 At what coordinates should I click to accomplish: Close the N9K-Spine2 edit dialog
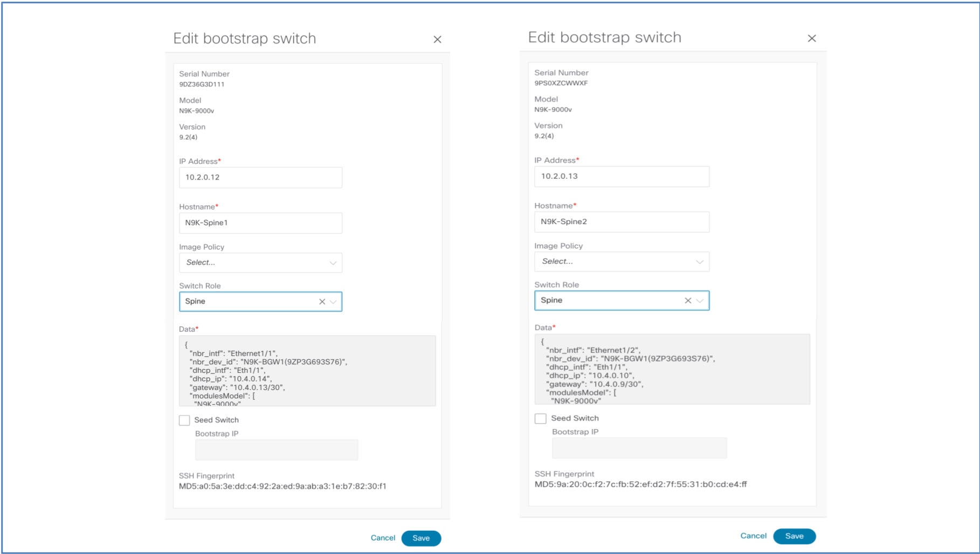pyautogui.click(x=812, y=38)
